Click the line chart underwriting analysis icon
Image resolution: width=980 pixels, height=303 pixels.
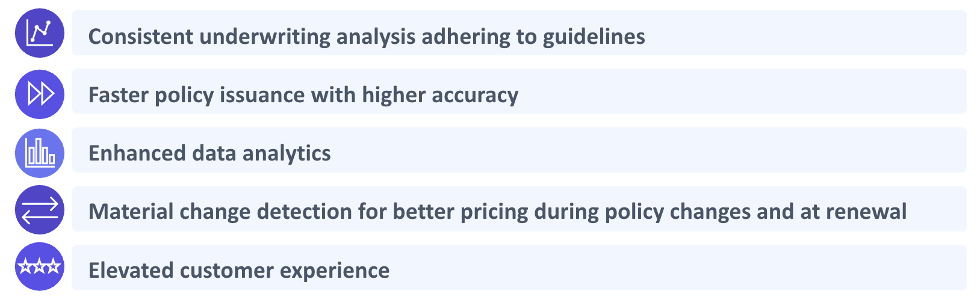tap(40, 33)
